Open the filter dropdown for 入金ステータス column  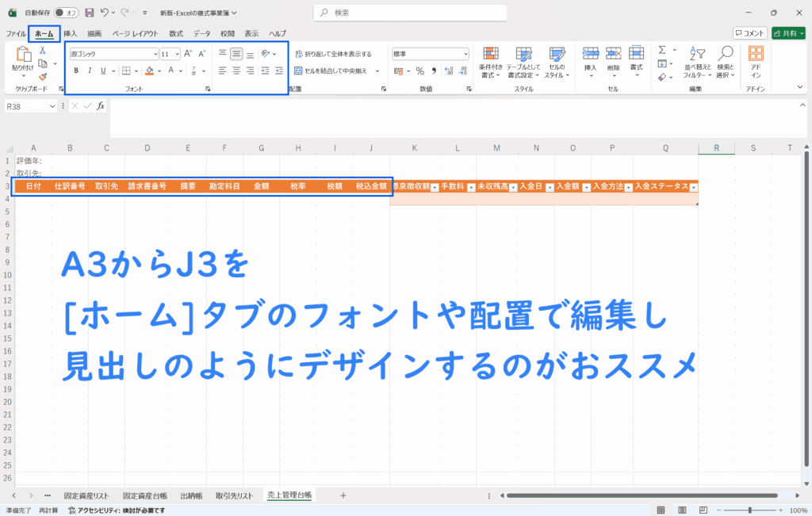click(x=693, y=187)
